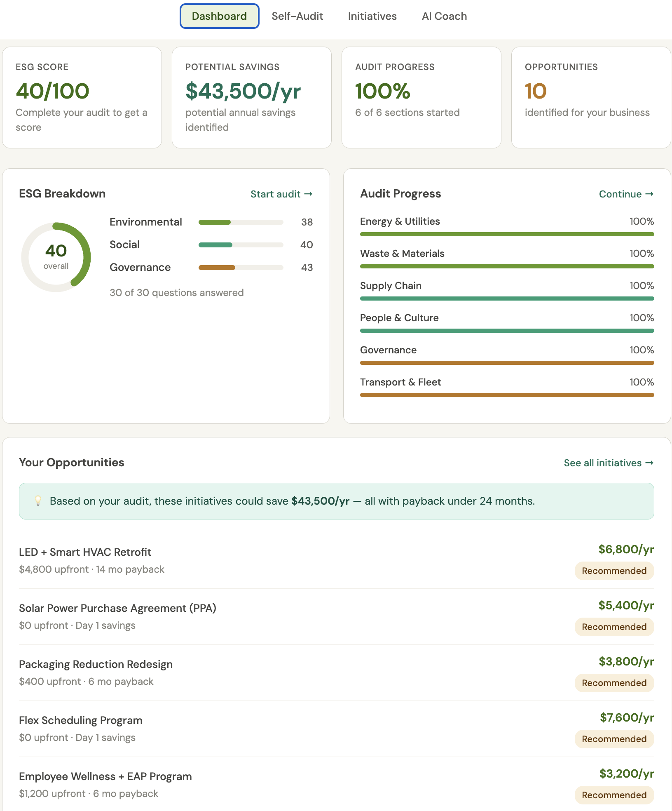Open the Employee Wellness + EAP Program row
672x811 pixels.
[x=336, y=785]
